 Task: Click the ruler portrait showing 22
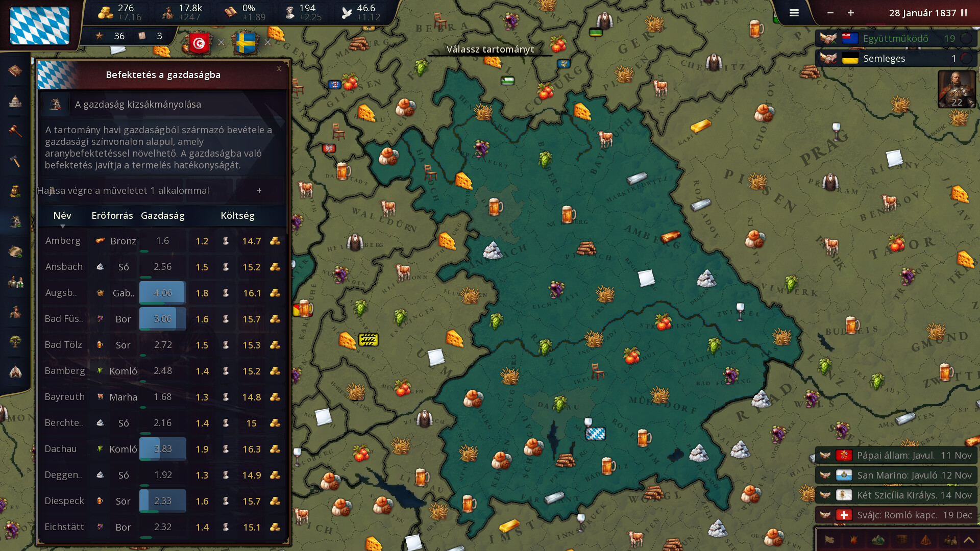click(x=957, y=89)
